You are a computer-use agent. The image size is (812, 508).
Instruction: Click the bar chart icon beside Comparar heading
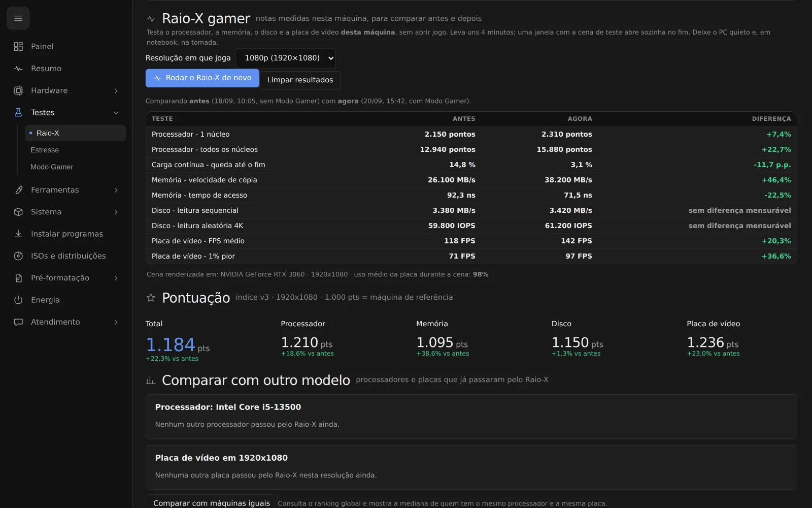151,380
